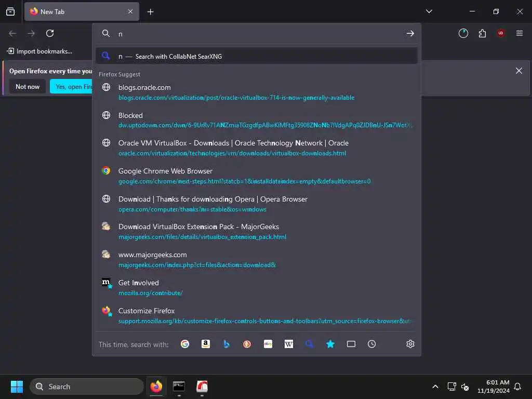Select Search with CollabNet SearXNG suggestion
532x399 pixels.
[x=257, y=56]
